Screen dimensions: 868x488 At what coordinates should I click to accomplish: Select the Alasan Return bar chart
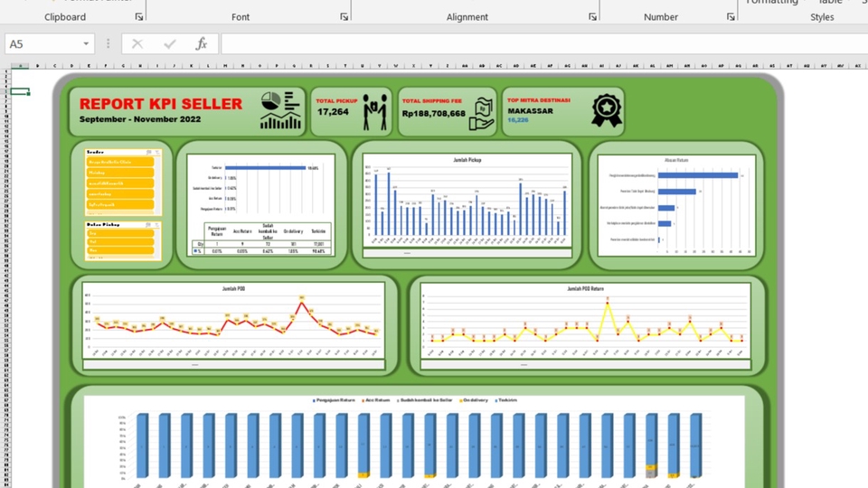coord(676,205)
